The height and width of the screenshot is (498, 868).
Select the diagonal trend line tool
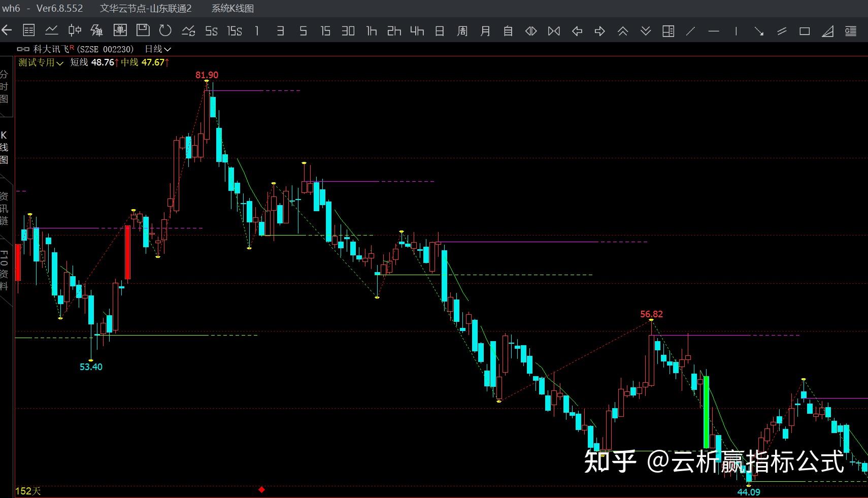click(690, 31)
